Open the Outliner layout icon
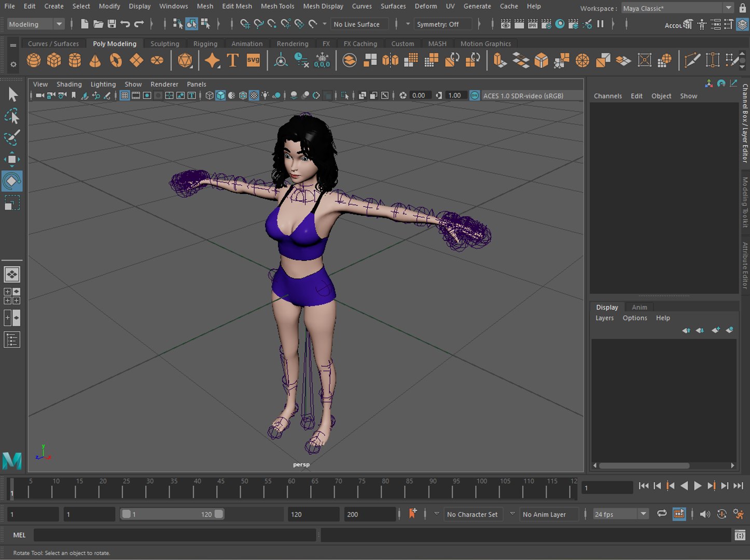Viewport: 750px width, 560px height. click(x=12, y=340)
